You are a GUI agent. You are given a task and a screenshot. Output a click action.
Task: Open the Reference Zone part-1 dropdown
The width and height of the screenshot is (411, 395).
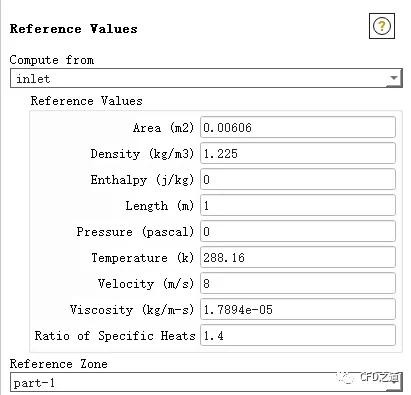[x=206, y=382]
